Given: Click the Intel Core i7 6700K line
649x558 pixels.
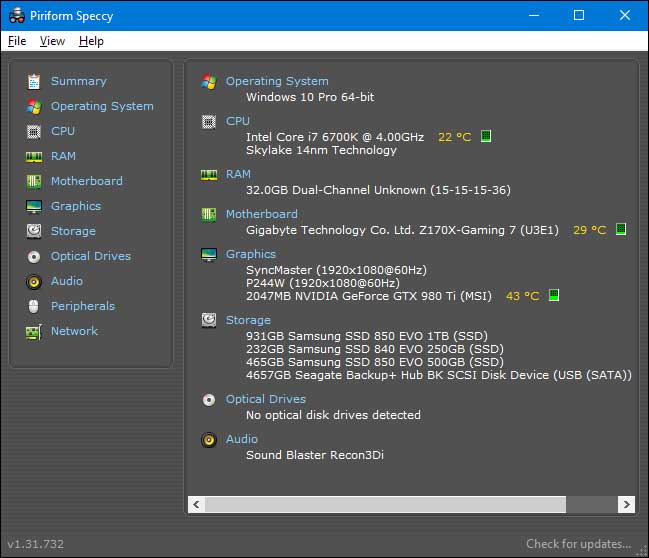Looking at the screenshot, I should [x=335, y=137].
